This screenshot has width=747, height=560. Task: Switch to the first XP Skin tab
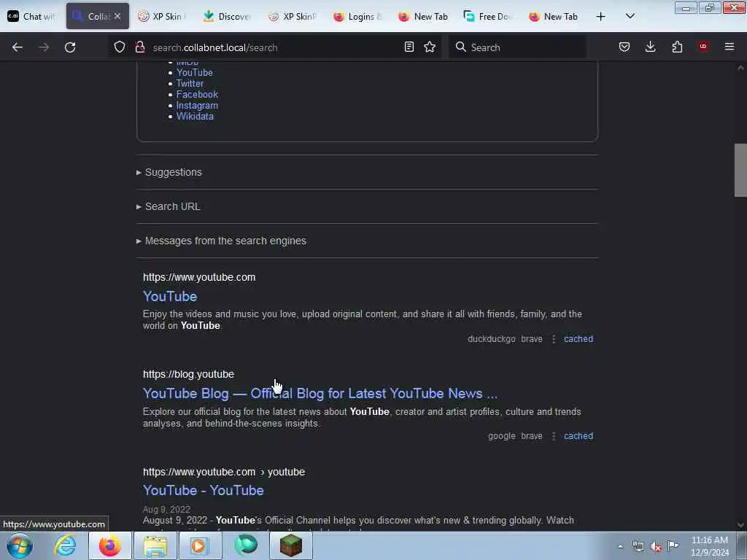pyautogui.click(x=162, y=16)
